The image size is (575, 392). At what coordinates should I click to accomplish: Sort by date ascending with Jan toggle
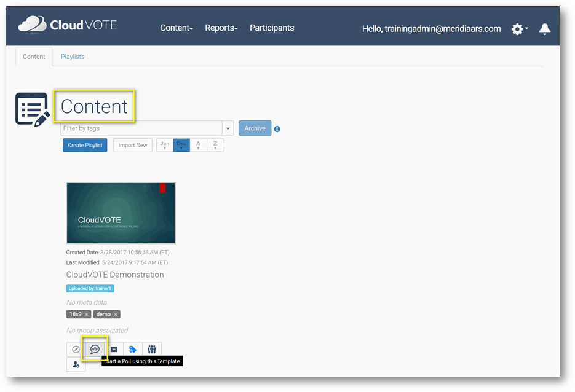[x=165, y=145]
